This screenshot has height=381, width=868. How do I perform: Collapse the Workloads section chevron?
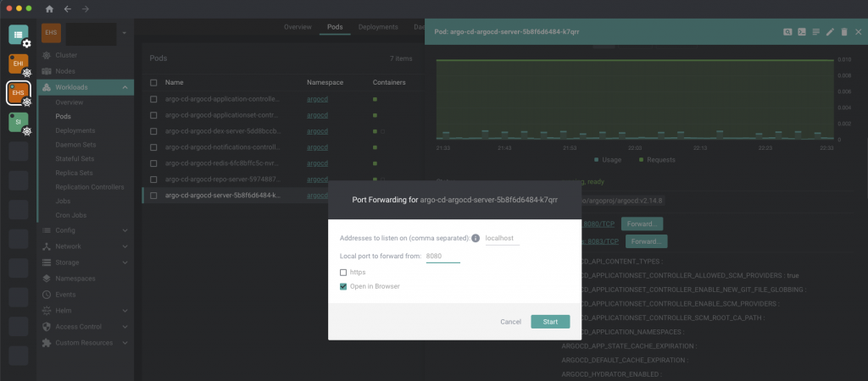coord(125,87)
